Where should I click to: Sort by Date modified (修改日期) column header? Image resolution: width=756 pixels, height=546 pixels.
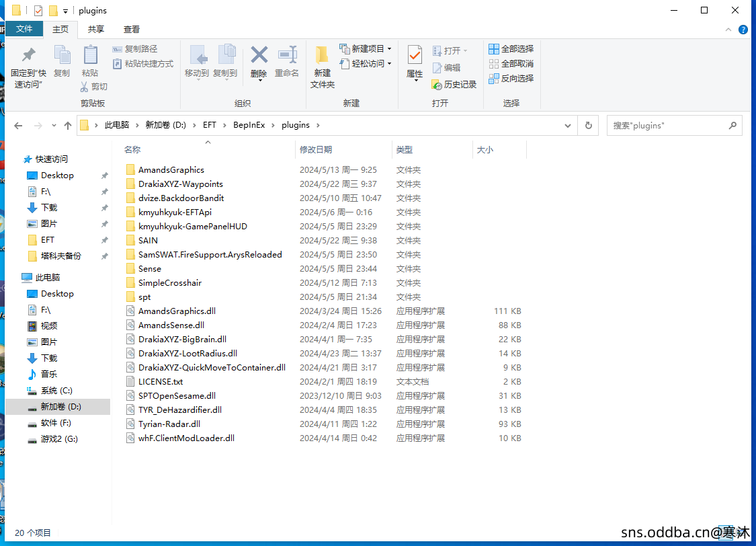315,149
